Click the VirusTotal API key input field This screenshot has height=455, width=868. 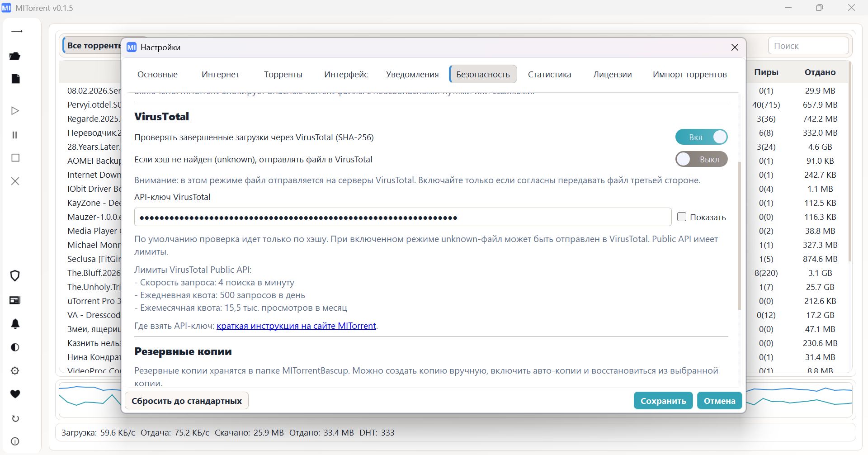[x=402, y=218]
